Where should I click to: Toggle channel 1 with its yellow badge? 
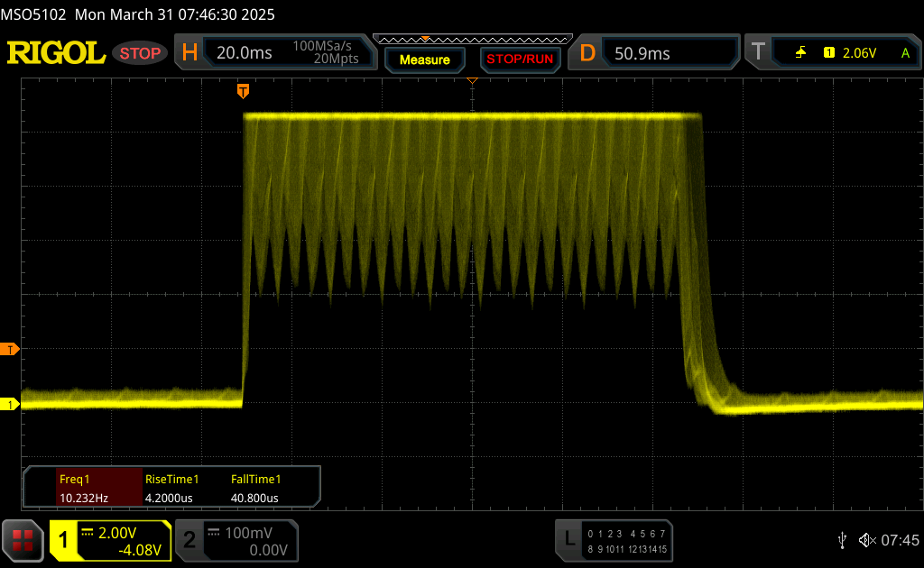click(63, 540)
